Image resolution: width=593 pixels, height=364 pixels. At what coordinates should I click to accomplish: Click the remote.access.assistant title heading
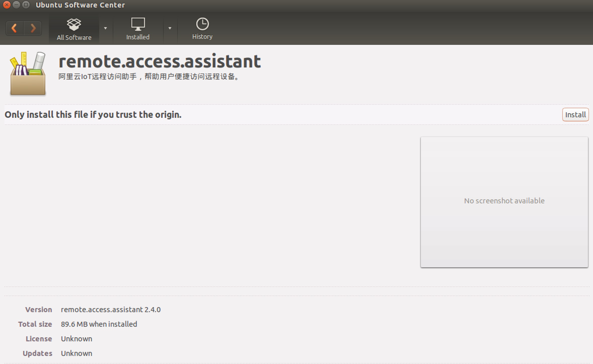pos(160,61)
